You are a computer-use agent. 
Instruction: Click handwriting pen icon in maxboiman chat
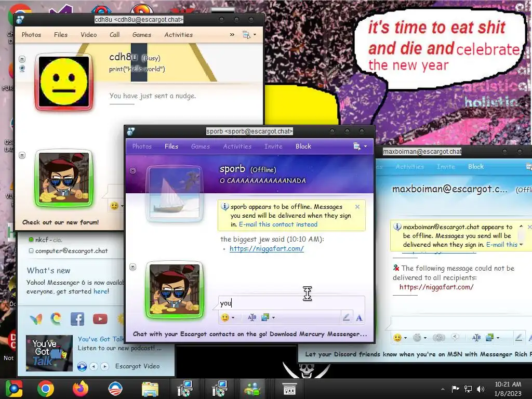pyautogui.click(x=518, y=338)
